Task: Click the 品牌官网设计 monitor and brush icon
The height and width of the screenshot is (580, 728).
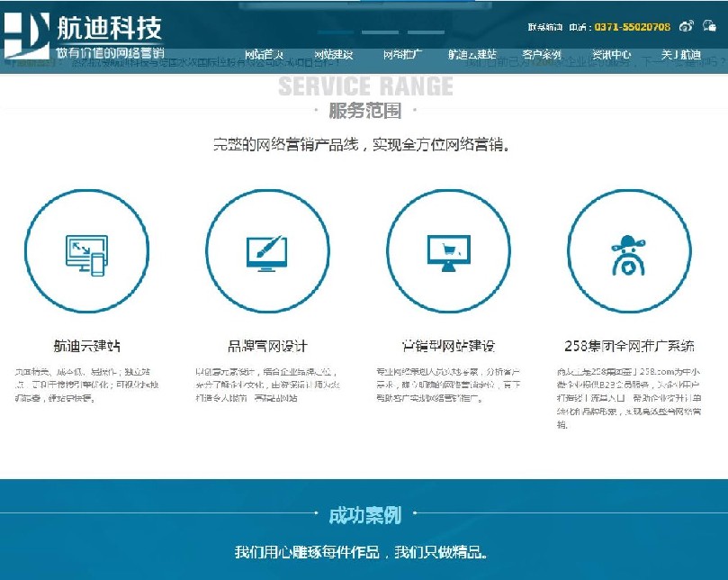Action: [267, 252]
